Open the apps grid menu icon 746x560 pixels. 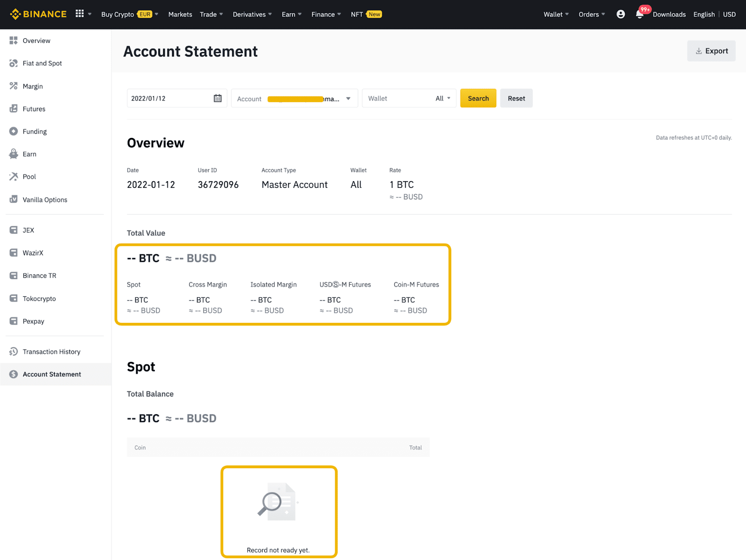pos(80,14)
